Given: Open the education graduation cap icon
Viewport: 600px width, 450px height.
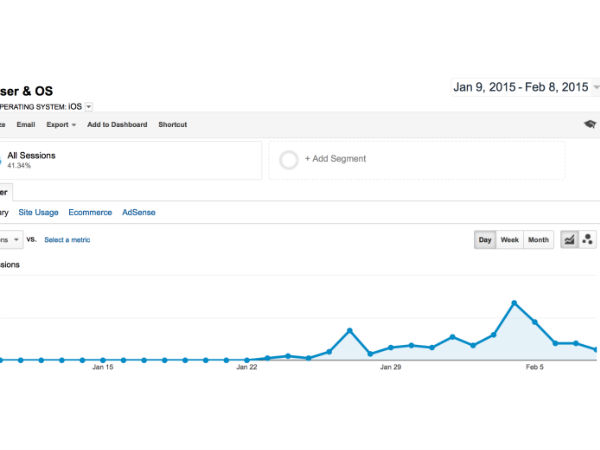Looking at the screenshot, I should coord(590,125).
